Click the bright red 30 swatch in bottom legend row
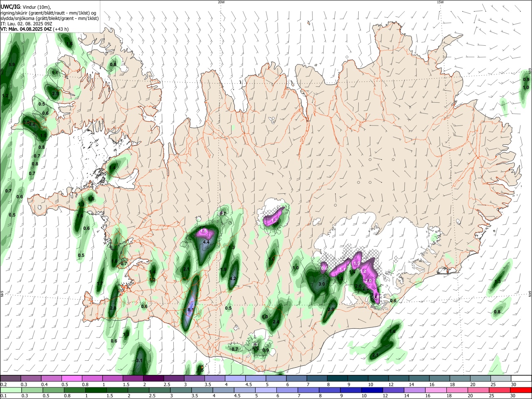The height and width of the screenshot is (399, 532). (521, 390)
